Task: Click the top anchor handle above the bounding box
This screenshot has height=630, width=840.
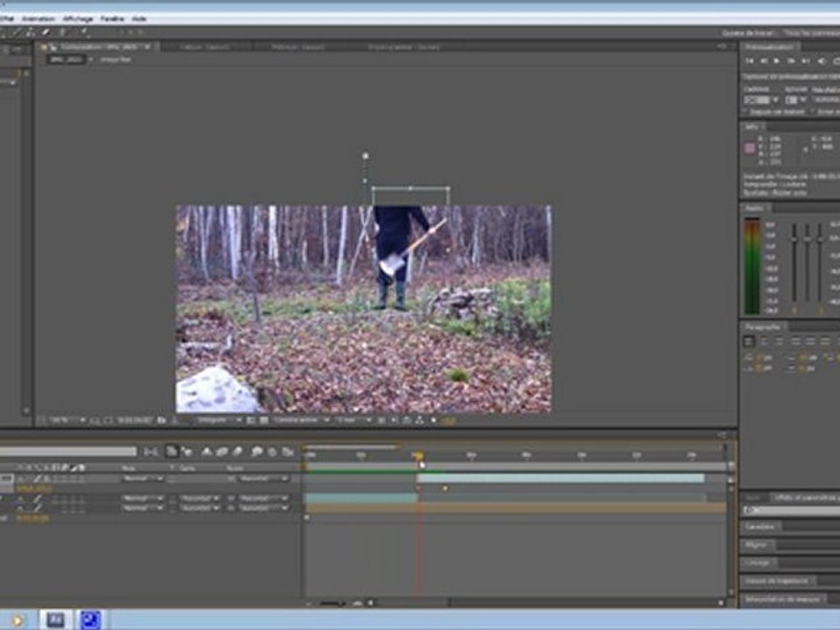Action: (x=366, y=156)
